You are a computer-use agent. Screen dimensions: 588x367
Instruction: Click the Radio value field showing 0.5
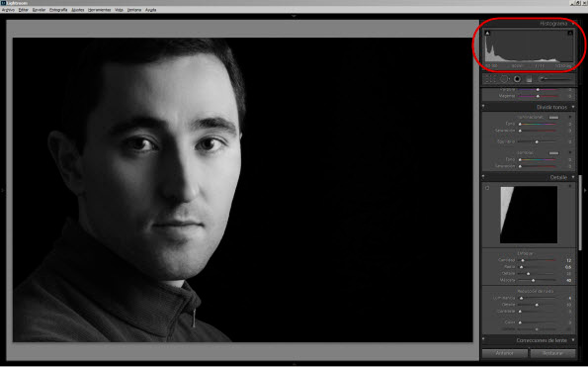568,267
